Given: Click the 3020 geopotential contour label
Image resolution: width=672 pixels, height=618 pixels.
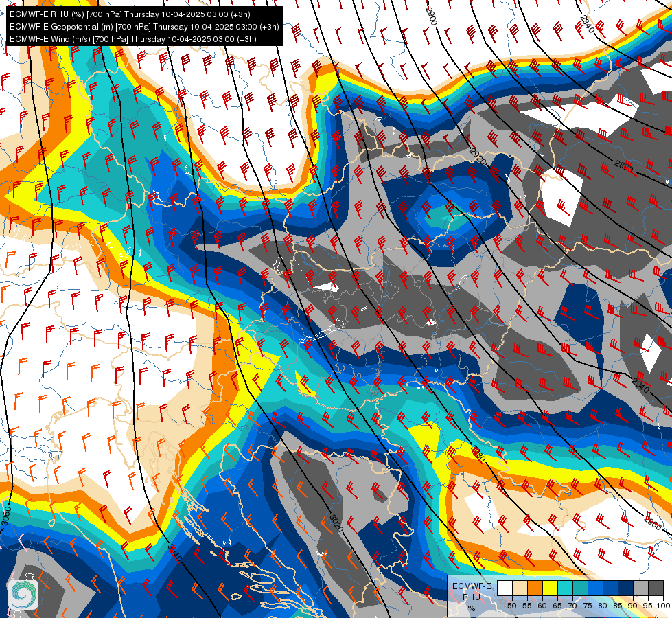Looking at the screenshot, I should [x=336, y=524].
